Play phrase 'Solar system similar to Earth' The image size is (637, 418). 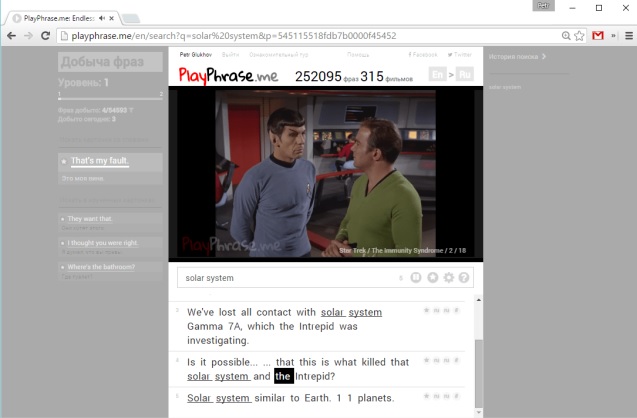[290, 398]
